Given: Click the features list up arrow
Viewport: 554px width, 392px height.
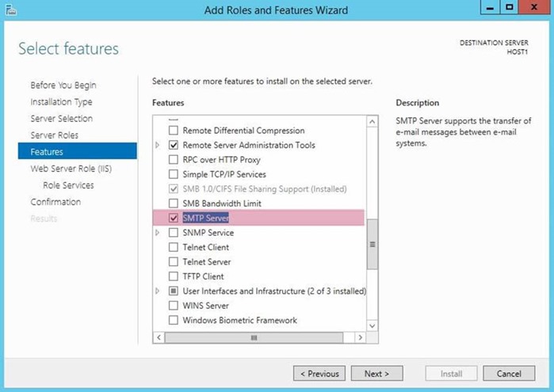Looking at the screenshot, I should [x=372, y=122].
